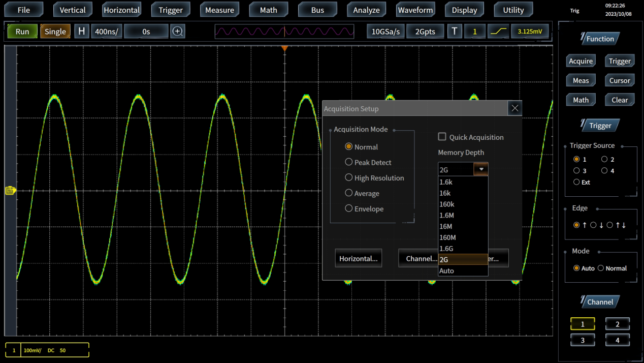The height and width of the screenshot is (363, 644).
Task: Click the T trigger settings icon
Action: [x=454, y=32]
